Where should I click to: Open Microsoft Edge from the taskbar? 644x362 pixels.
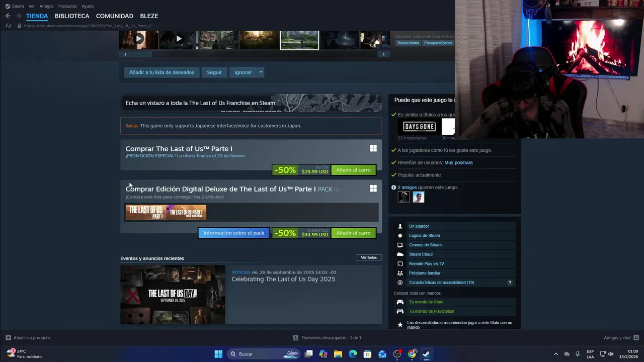pyautogui.click(x=353, y=354)
